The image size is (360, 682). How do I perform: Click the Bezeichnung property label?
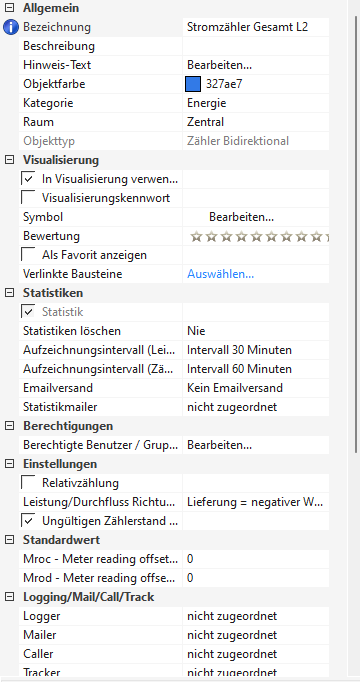click(57, 27)
